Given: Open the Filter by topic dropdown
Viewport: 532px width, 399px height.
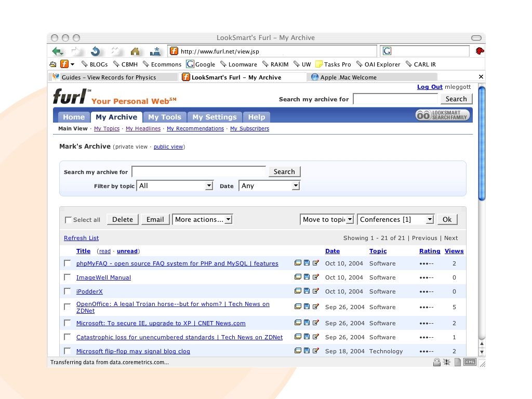Looking at the screenshot, I should 175,185.
